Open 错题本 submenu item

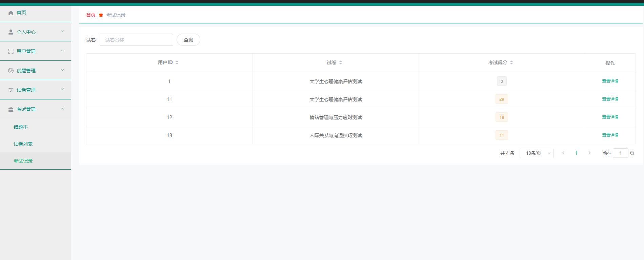point(21,127)
